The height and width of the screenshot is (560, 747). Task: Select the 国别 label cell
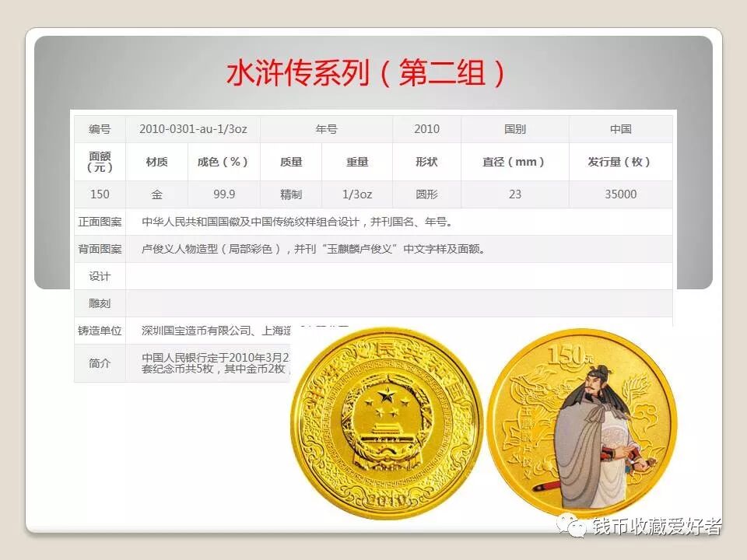(x=515, y=129)
